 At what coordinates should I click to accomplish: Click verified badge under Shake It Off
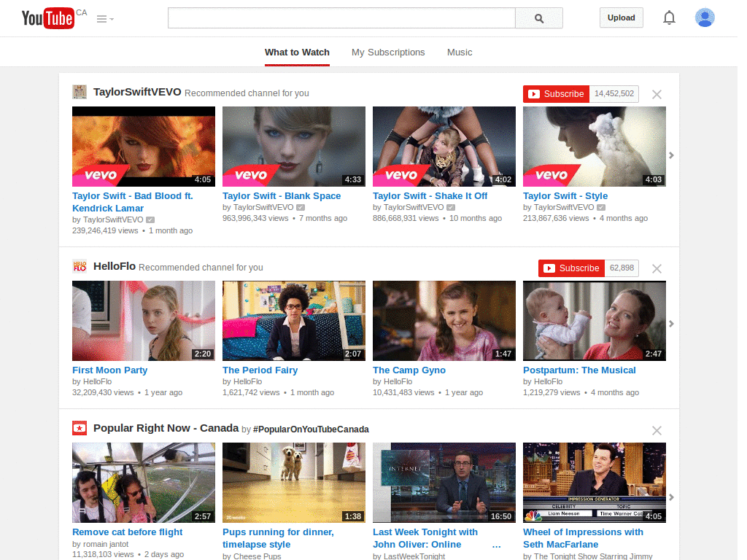451,207
